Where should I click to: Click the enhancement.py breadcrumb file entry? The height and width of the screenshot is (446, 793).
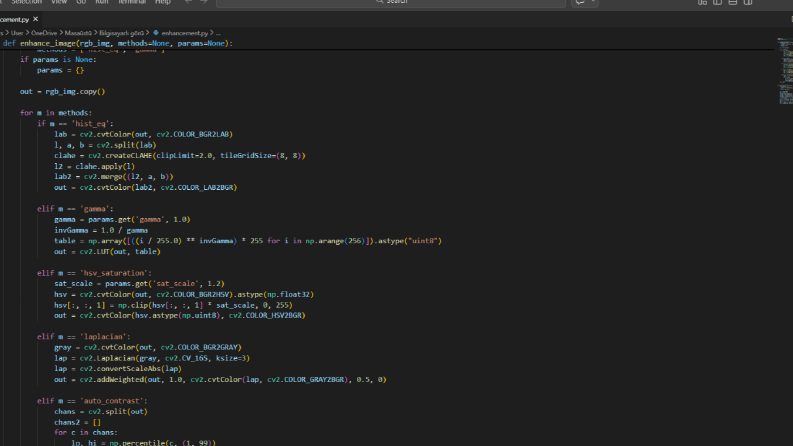(x=185, y=33)
